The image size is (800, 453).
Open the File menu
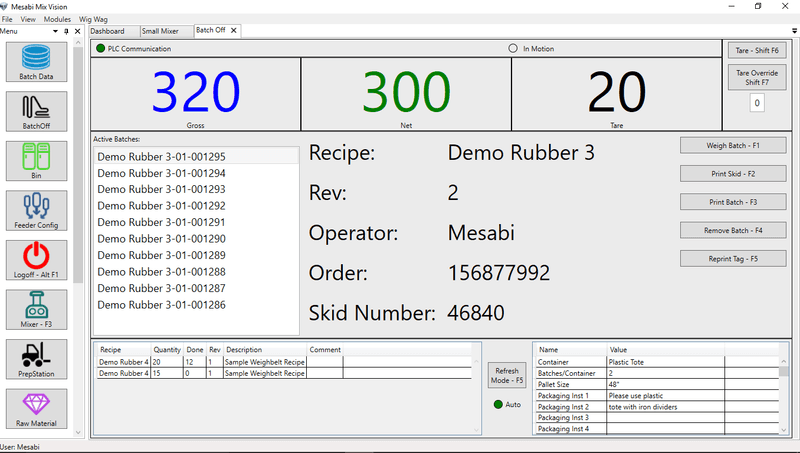(x=7, y=19)
